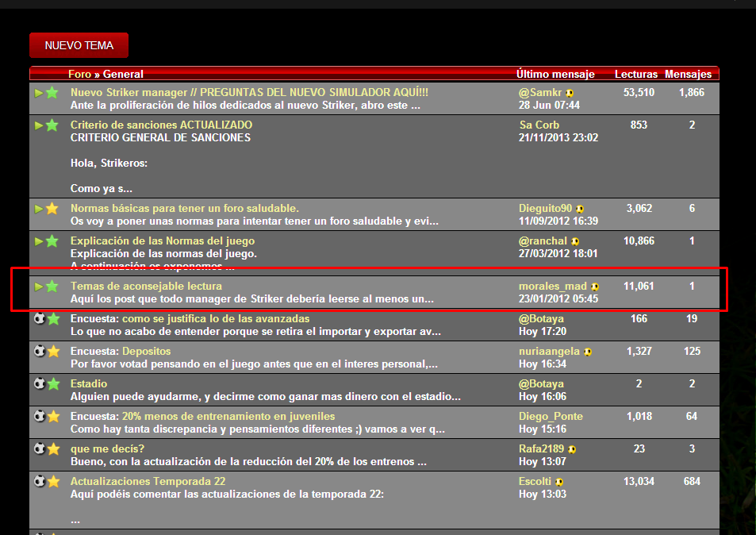Click ball badge next to Dieguito90
756x535 pixels.
580,209
